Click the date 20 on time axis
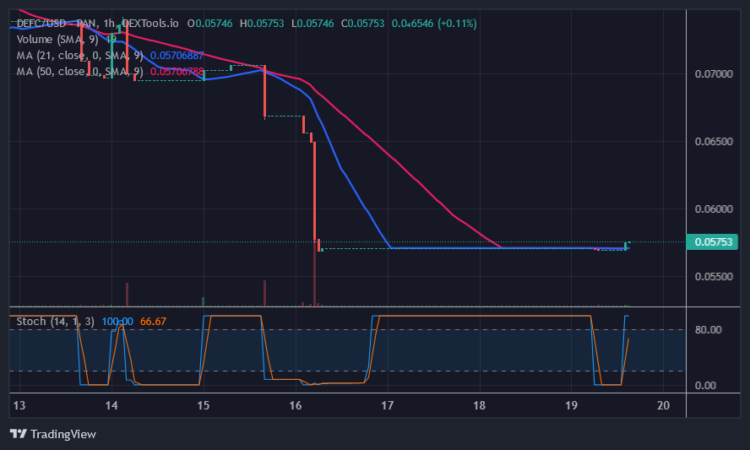The width and height of the screenshot is (750, 450). (x=663, y=406)
